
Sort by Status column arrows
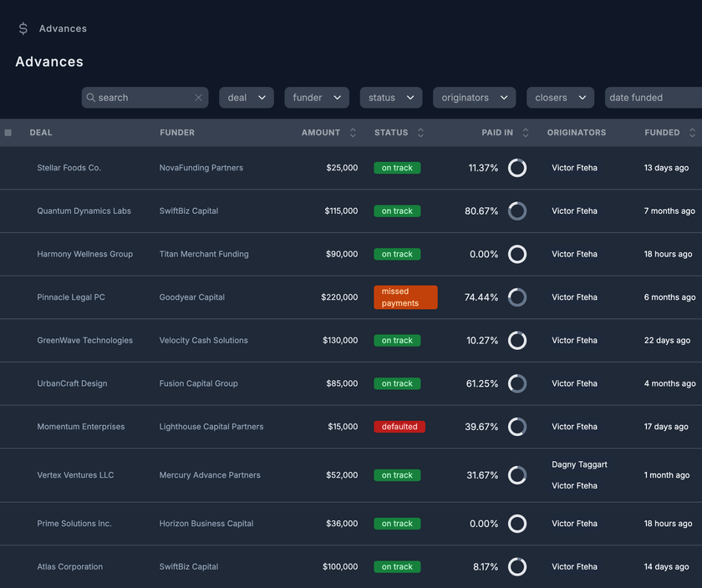420,133
